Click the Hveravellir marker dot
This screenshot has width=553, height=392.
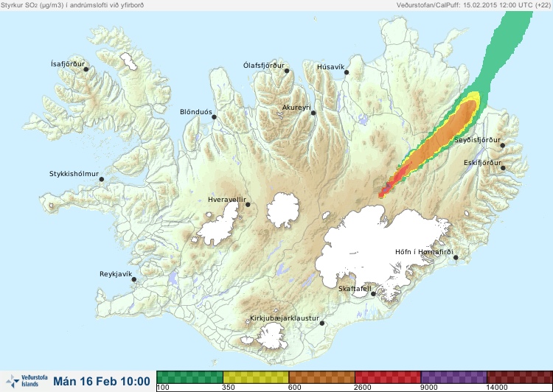(248, 204)
